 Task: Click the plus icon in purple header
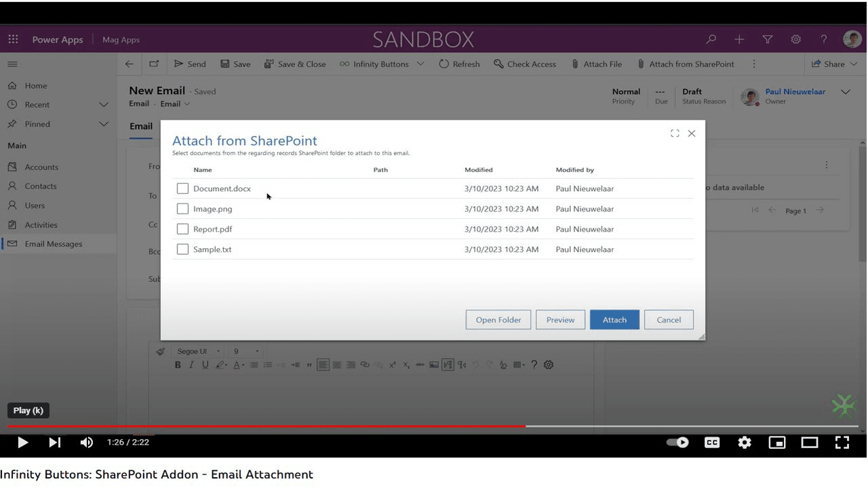[739, 39]
